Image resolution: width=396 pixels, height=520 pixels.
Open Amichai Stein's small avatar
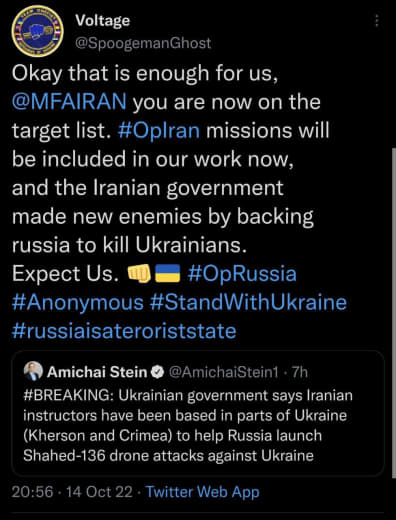tap(33, 371)
